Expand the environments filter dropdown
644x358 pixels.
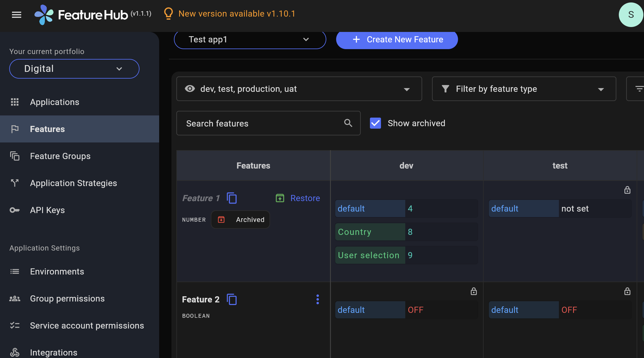pos(299,89)
